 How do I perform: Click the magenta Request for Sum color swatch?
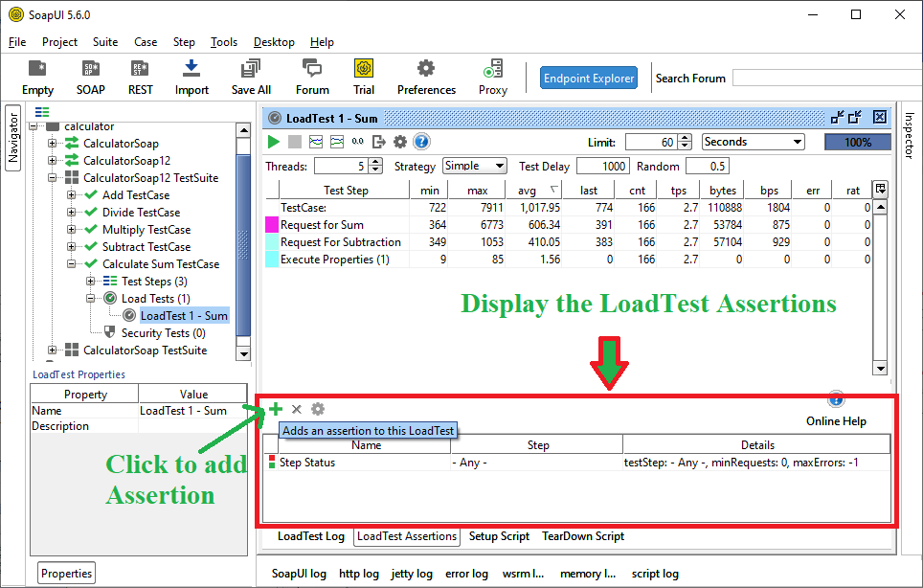click(272, 225)
